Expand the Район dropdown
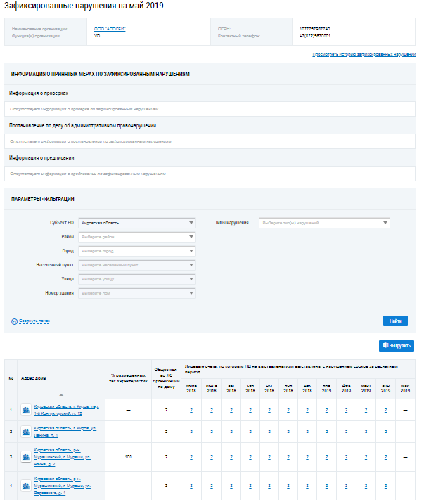Viewport: 424px width, 504px height. tap(136, 237)
